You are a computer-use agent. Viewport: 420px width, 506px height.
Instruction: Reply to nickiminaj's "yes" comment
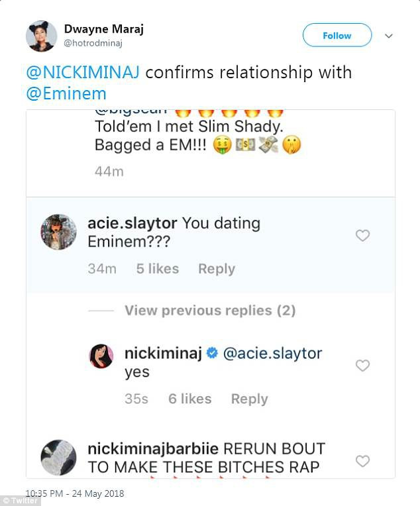click(x=249, y=399)
